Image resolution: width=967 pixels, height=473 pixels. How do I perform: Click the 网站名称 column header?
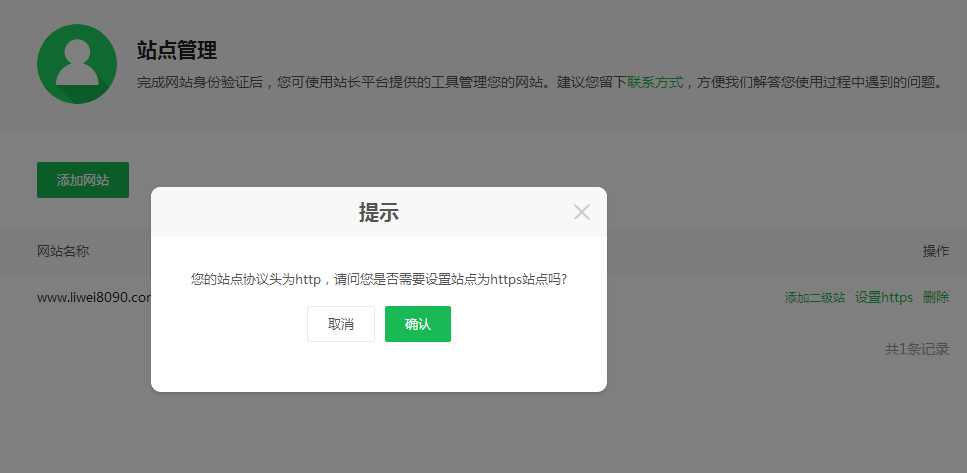pos(63,251)
